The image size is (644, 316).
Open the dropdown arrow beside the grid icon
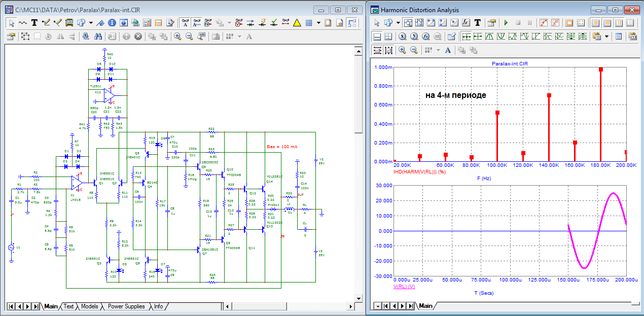(x=318, y=23)
